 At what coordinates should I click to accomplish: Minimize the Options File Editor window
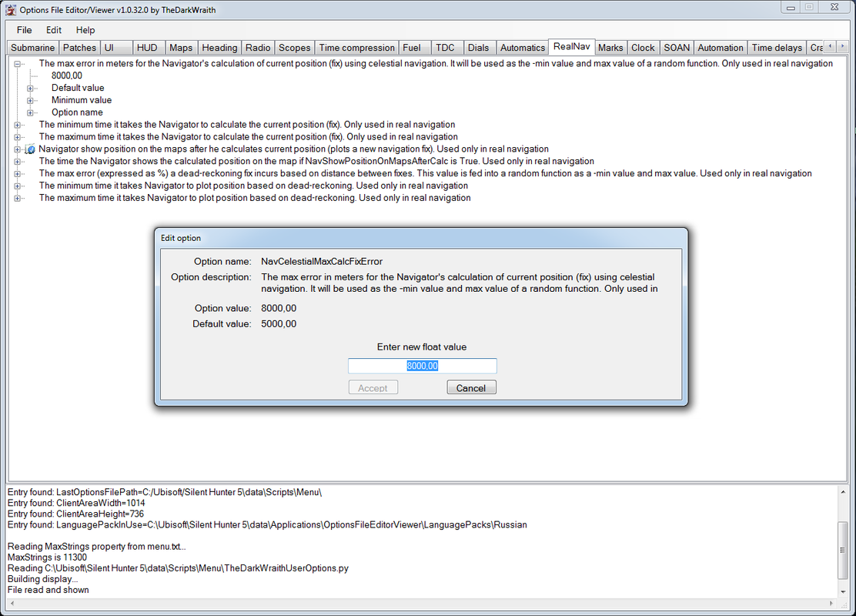tap(791, 7)
